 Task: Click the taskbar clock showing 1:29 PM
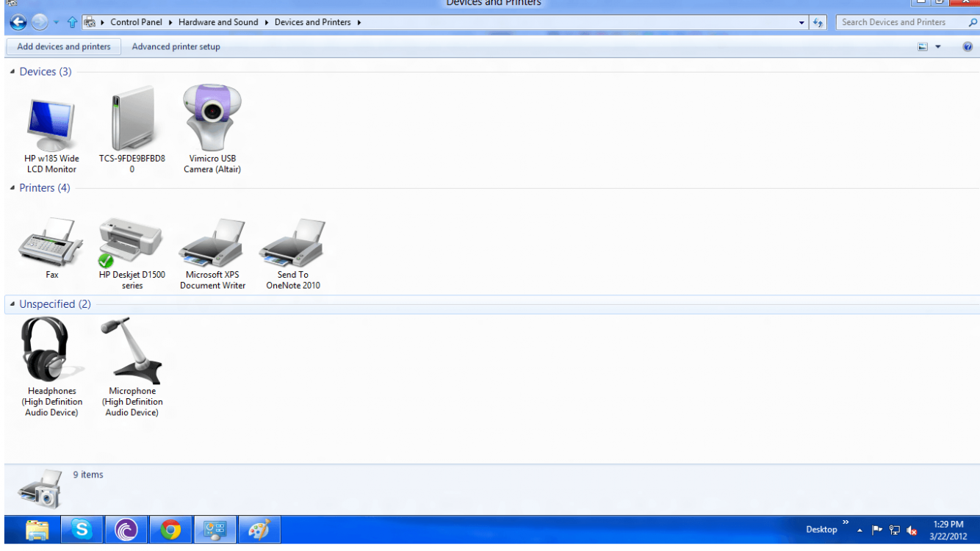(948, 530)
